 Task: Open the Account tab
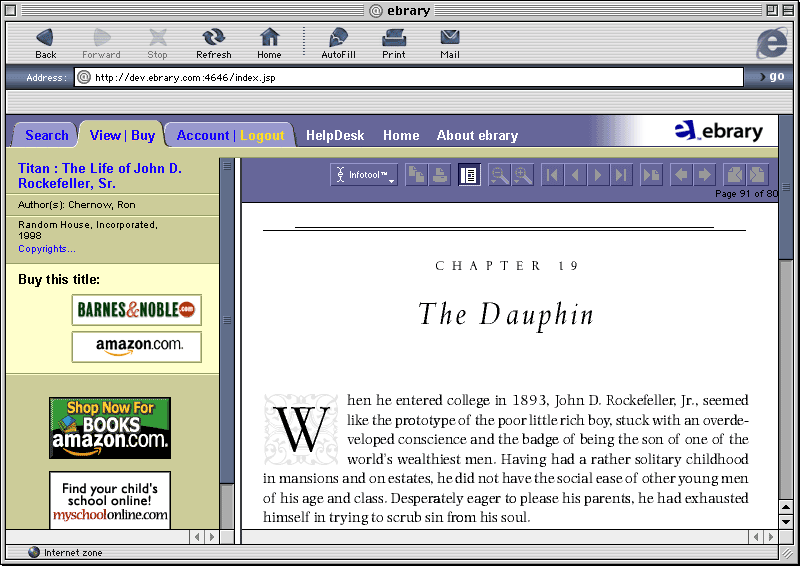(x=202, y=135)
